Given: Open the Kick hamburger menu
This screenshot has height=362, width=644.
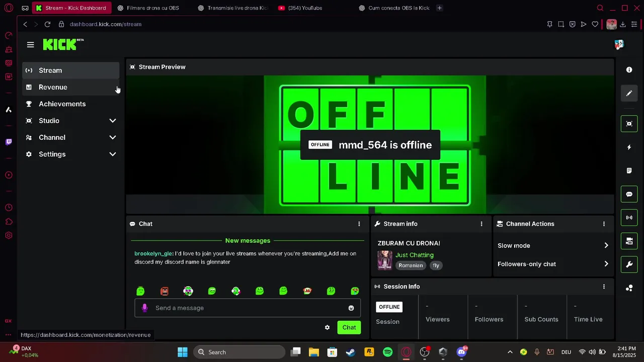Looking at the screenshot, I should coord(30,45).
